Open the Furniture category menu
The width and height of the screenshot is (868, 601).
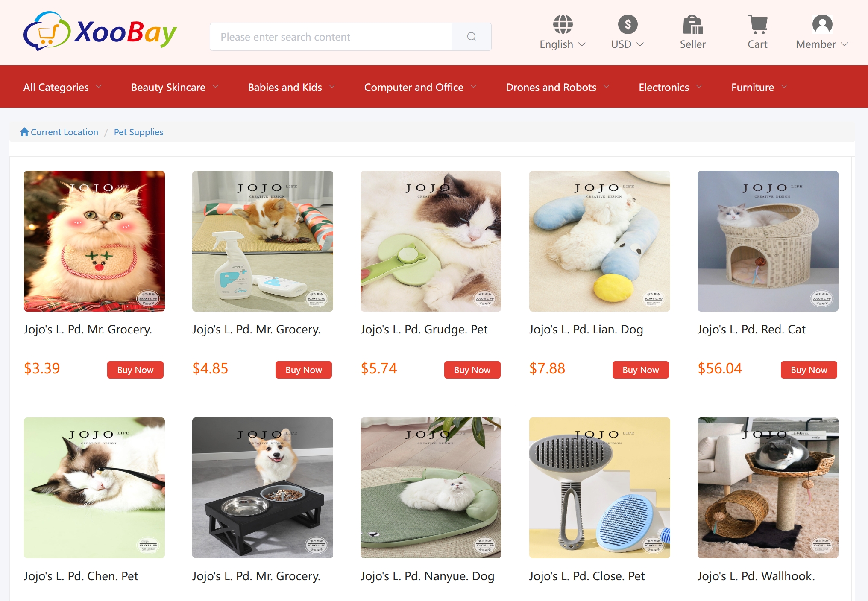pyautogui.click(x=759, y=87)
